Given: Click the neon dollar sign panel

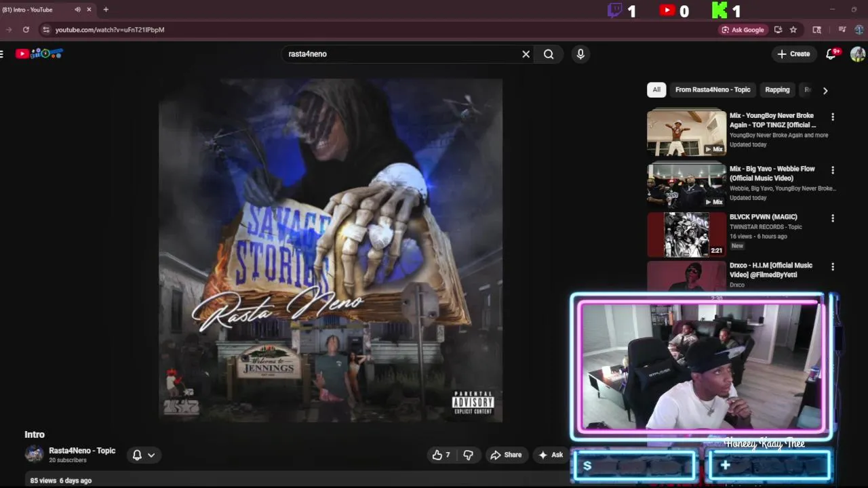Looking at the screenshot, I should pyautogui.click(x=635, y=466).
